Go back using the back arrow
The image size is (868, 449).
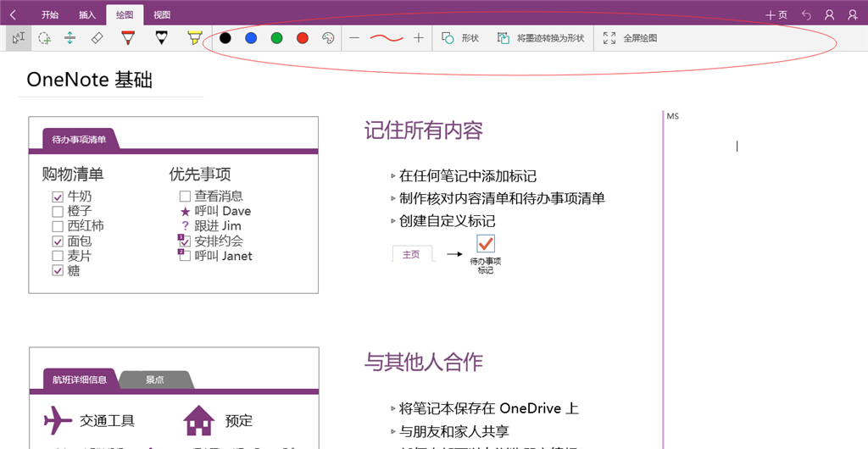click(14, 15)
